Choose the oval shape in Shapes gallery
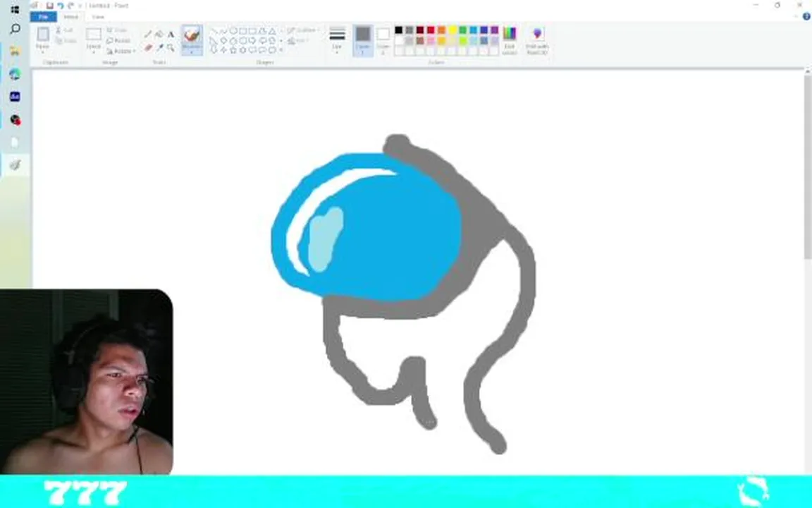This screenshot has width=812, height=508. click(x=233, y=31)
